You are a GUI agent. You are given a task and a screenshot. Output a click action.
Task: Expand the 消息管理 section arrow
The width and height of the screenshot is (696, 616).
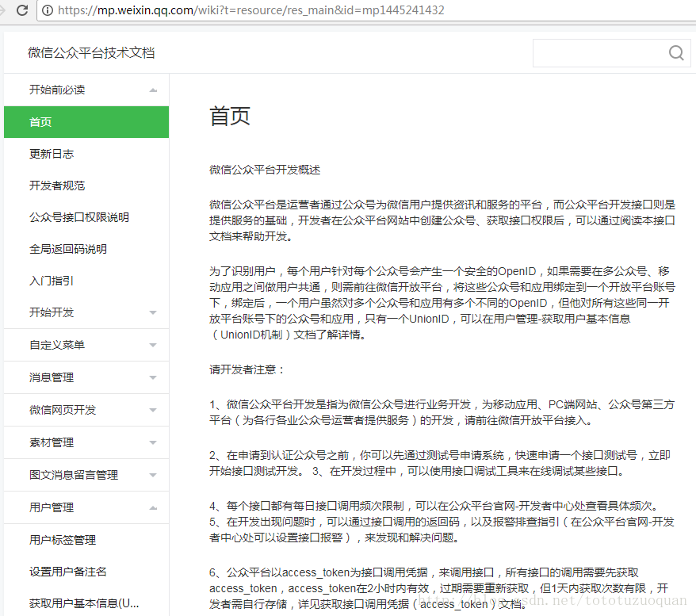153,377
